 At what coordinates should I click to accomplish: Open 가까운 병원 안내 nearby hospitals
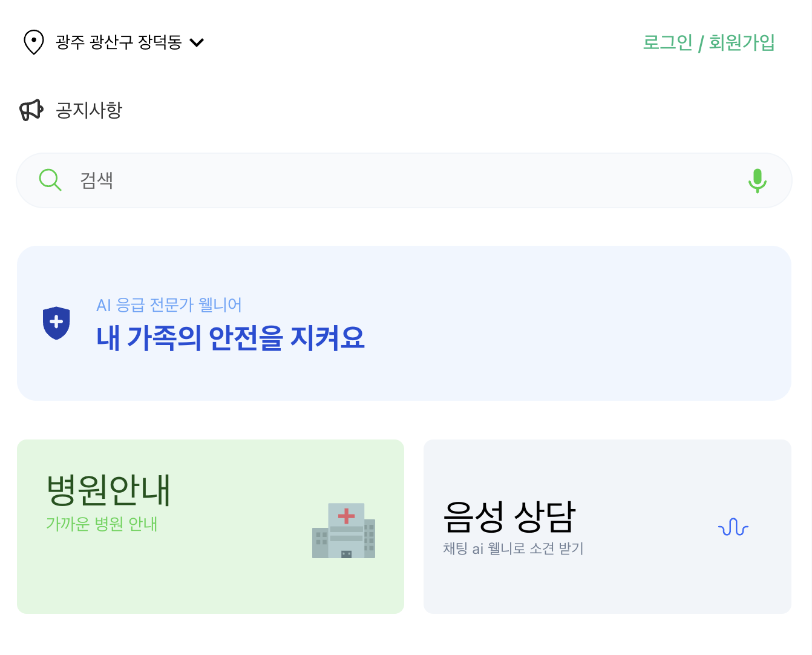[x=102, y=524]
